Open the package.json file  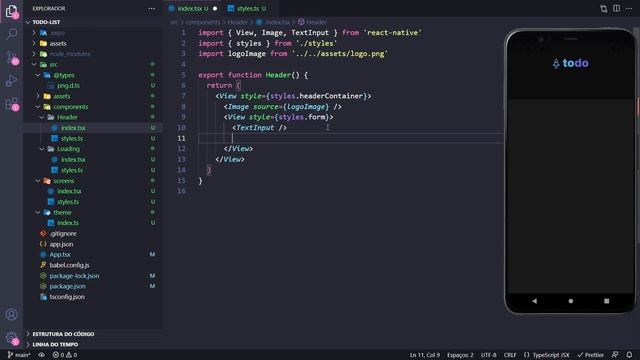pyautogui.click(x=67, y=287)
